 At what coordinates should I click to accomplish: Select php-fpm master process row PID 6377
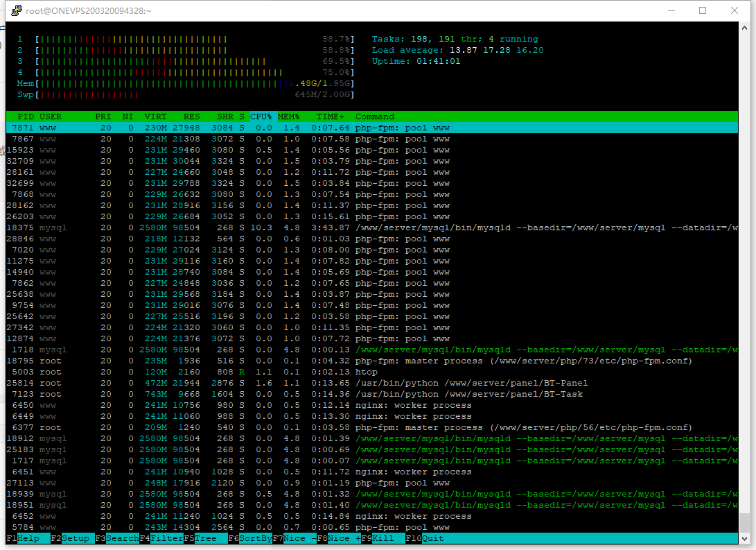click(371, 427)
